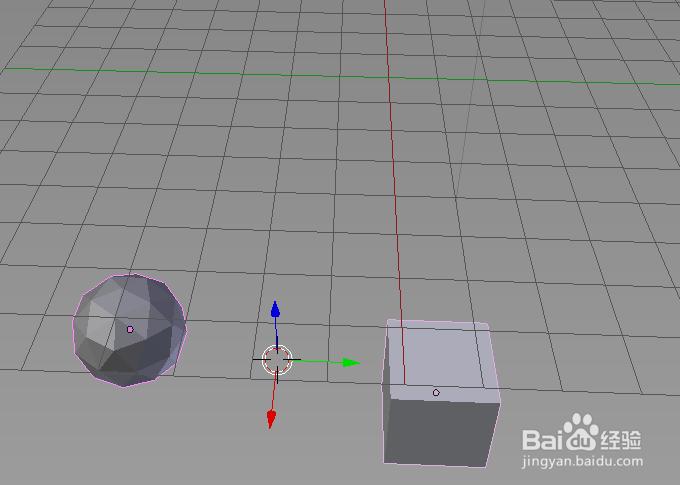Image resolution: width=680 pixels, height=485 pixels.
Task: Click the icosphere's origin point
Action: click(130, 330)
